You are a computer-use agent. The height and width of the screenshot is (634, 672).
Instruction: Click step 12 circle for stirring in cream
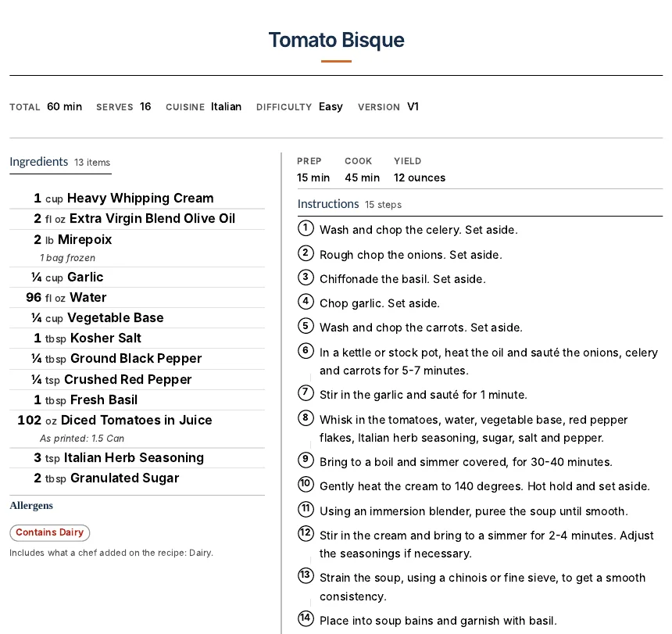(x=306, y=534)
